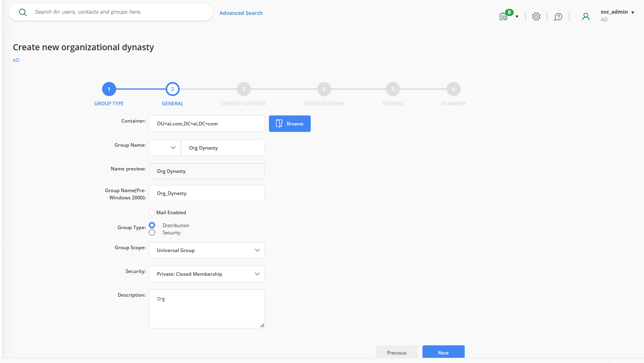
Task: Switch to the Group Type wizard step
Action: (109, 89)
